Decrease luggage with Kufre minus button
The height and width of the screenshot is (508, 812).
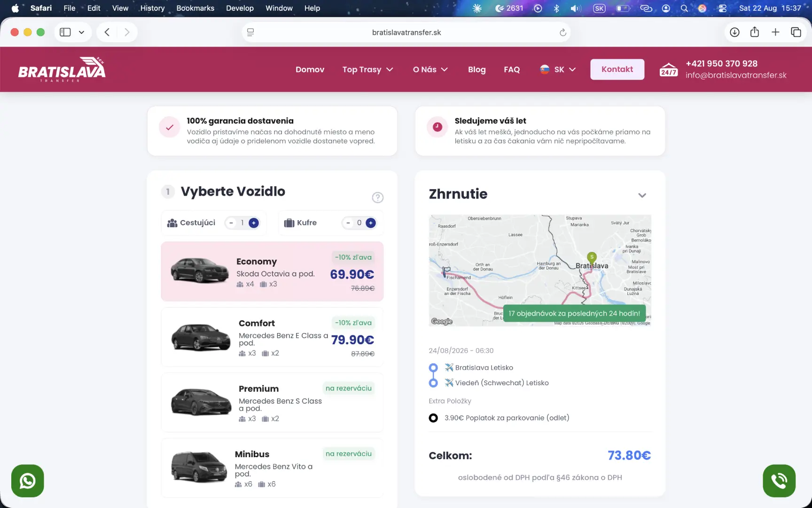point(348,223)
